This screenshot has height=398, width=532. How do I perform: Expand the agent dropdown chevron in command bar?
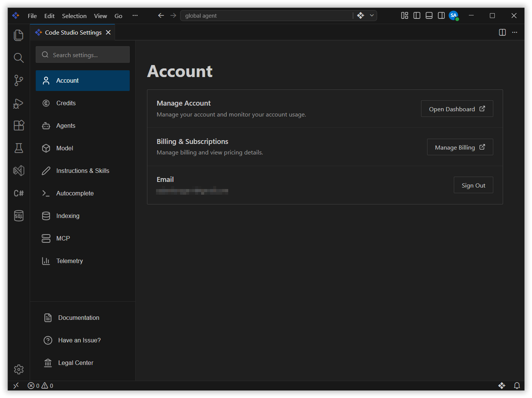(x=372, y=15)
